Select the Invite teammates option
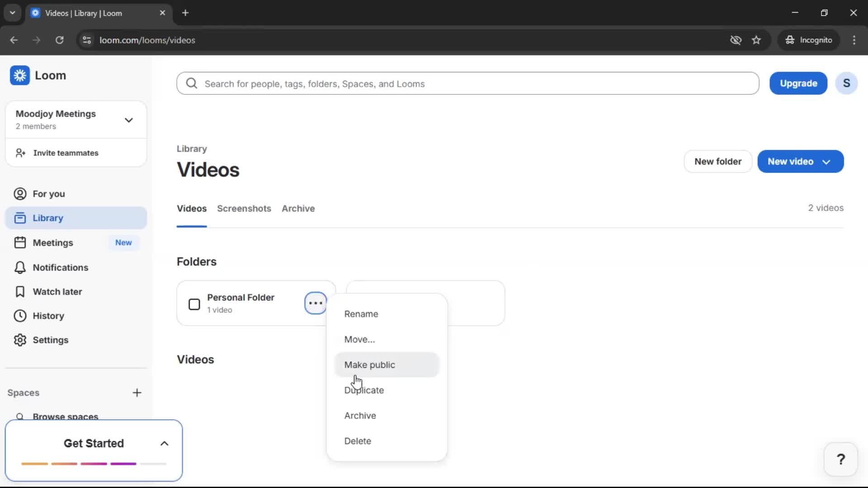 (66, 153)
